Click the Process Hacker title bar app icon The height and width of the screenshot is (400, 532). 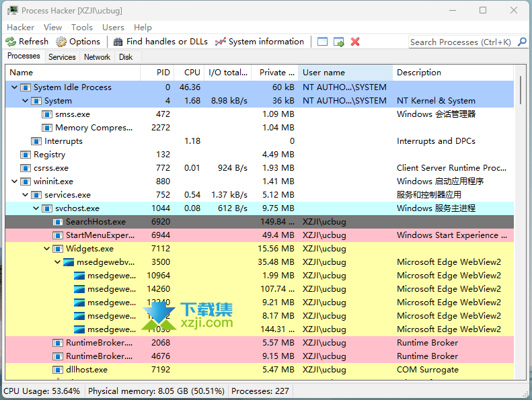click(13, 10)
